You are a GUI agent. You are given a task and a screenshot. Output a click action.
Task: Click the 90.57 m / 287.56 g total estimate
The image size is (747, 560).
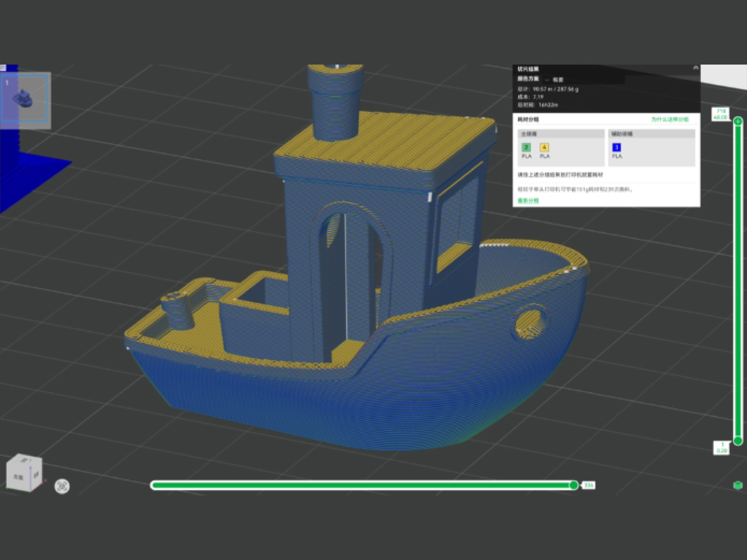point(556,89)
